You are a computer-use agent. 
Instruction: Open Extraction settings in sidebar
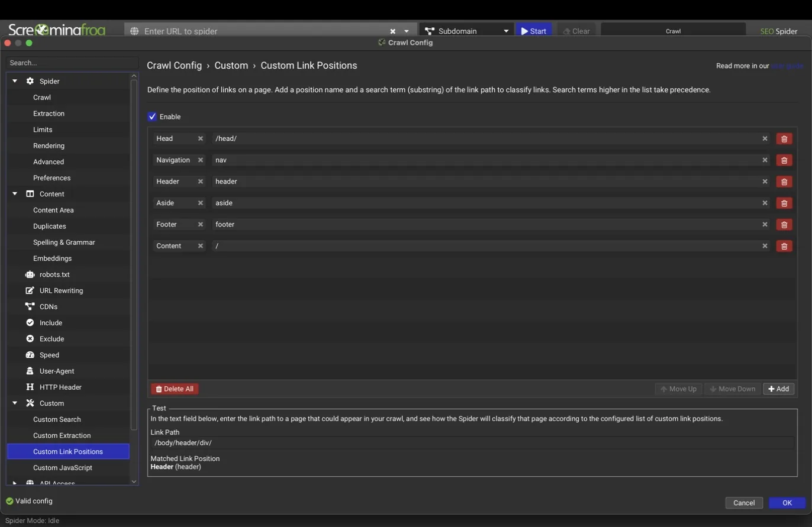click(x=49, y=114)
